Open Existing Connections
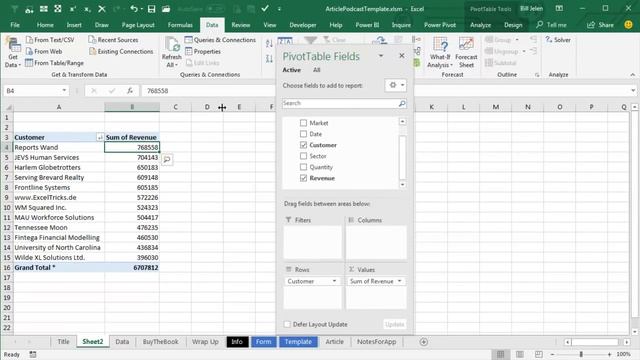 (x=121, y=51)
